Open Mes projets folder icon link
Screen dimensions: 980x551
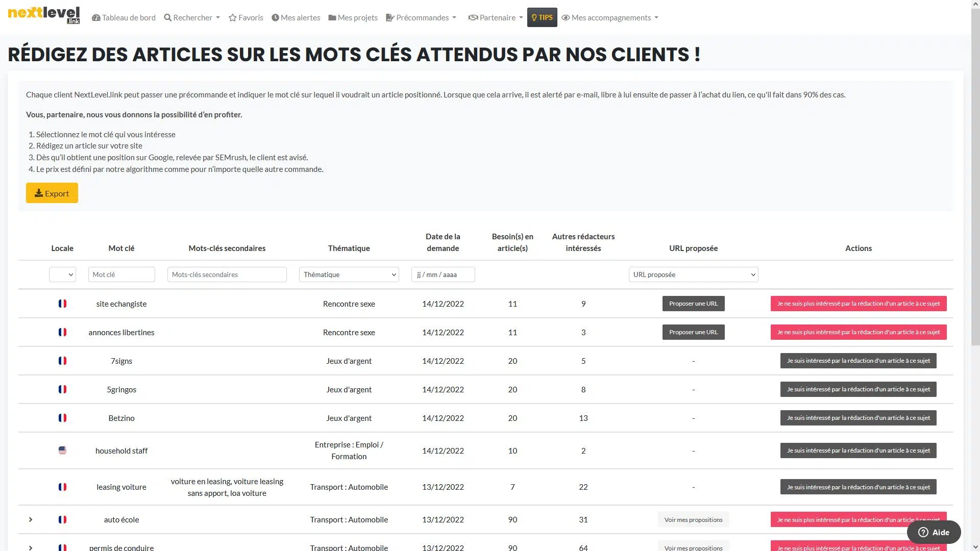tap(353, 17)
